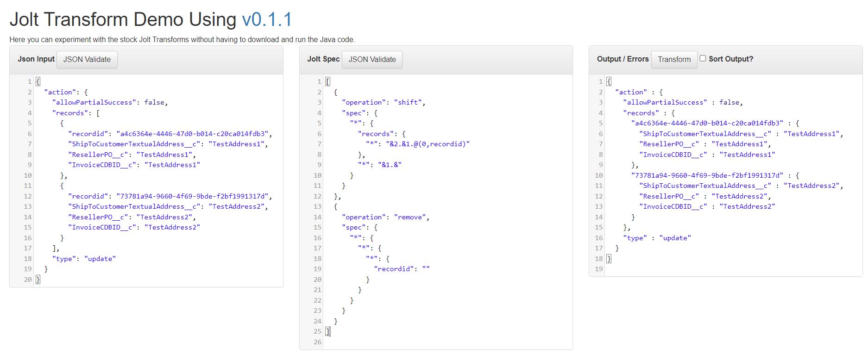Click the "recordid": "" line in Jolt Spec
868x354 pixels.
402,269
